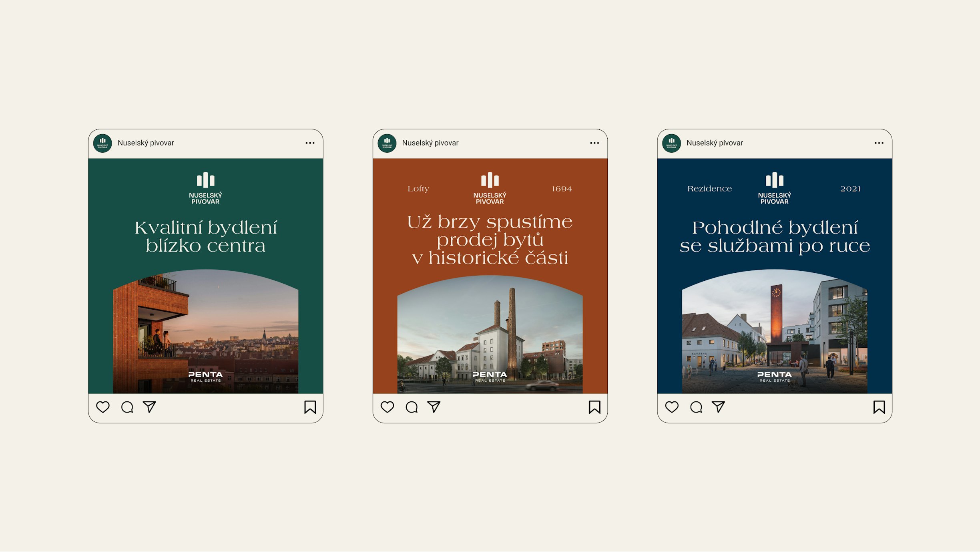
Task: Click headline "Kvalitní bydlení blízko centra"
Action: point(205,237)
